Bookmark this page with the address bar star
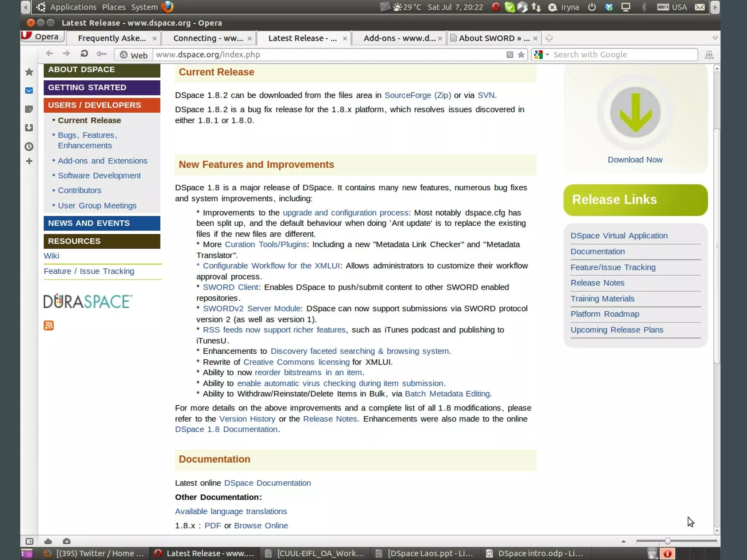747x560 pixels. coord(521,55)
